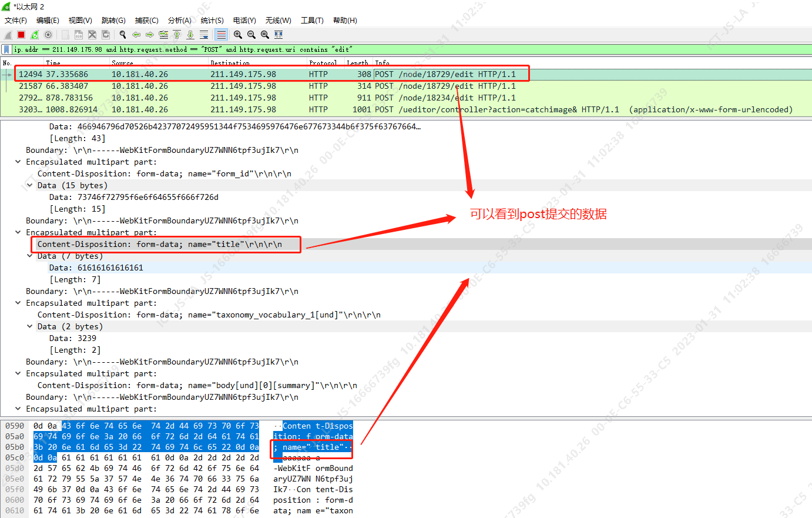Collapse the Data (15 bytes) node

pos(30,185)
